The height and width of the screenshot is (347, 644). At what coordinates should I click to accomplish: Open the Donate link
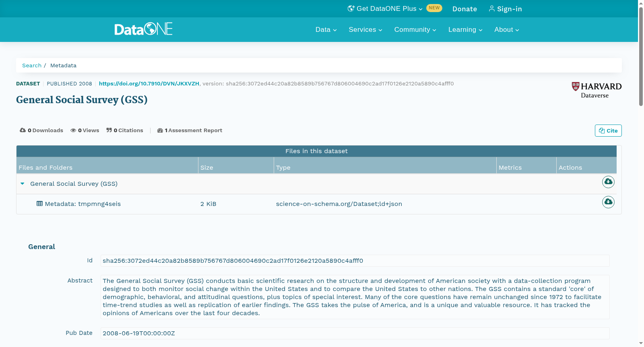(x=464, y=9)
